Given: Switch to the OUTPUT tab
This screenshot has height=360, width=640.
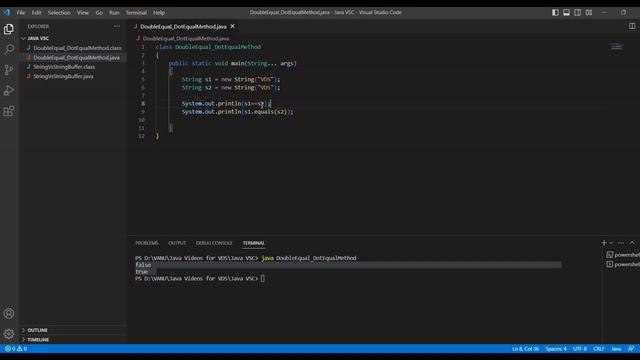Looking at the screenshot, I should click(x=177, y=243).
